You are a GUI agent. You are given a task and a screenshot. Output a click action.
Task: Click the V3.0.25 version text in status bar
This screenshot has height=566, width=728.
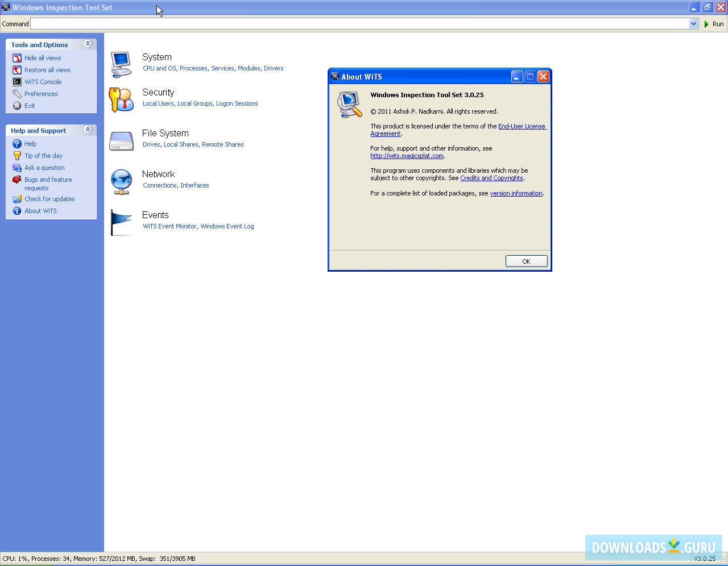[705, 559]
